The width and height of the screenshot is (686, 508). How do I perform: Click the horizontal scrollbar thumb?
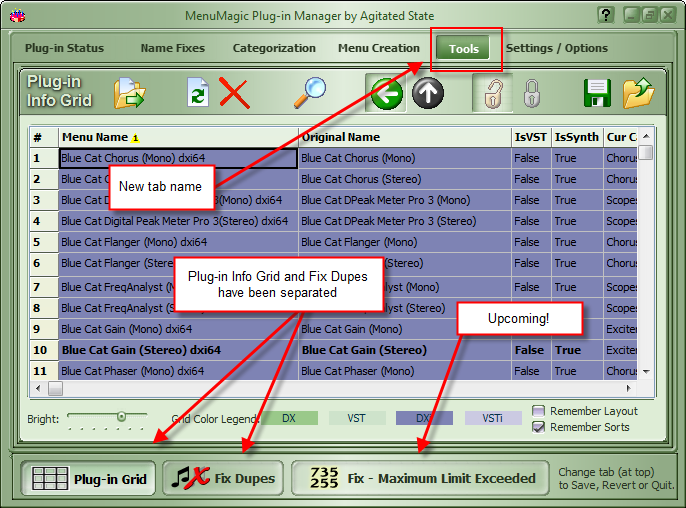pos(55,388)
